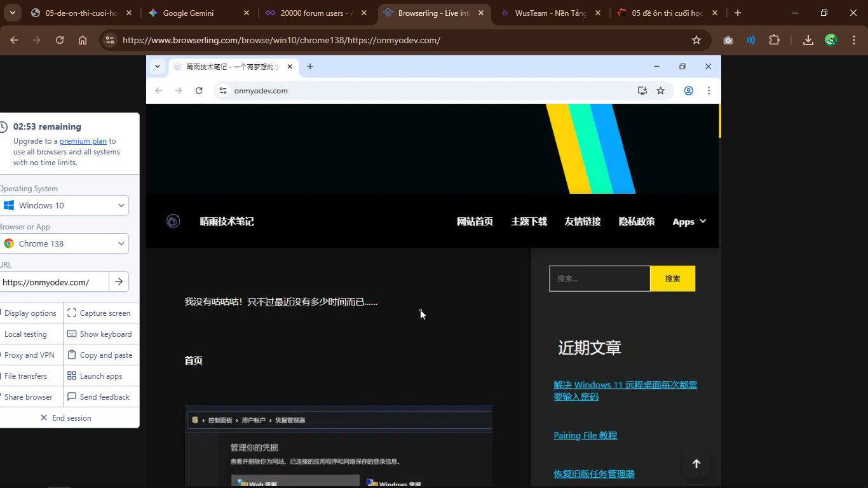Click the yellow 搜索 search button
The image size is (868, 488).
tap(672, 279)
